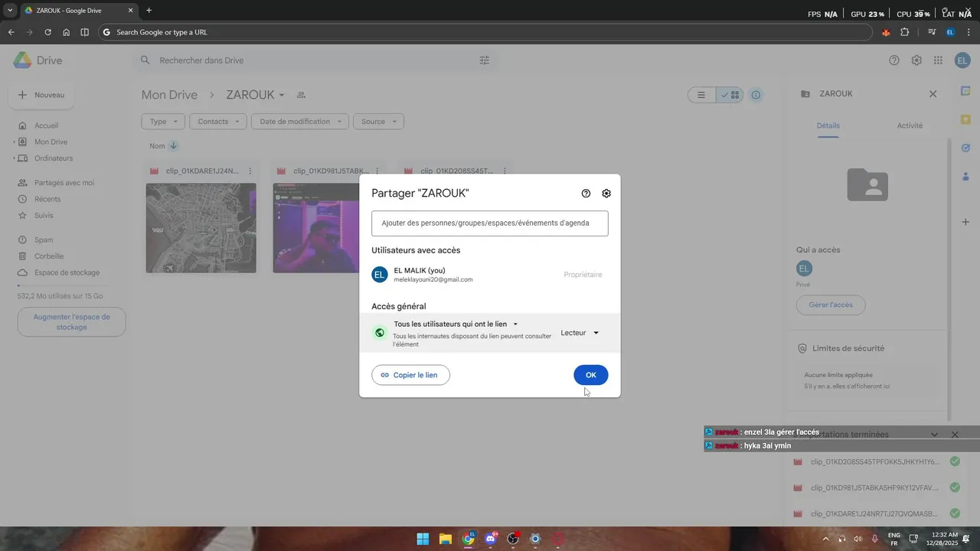Image resolution: width=980 pixels, height=551 pixels.
Task: Open Suivis in the sidebar
Action: tap(44, 216)
